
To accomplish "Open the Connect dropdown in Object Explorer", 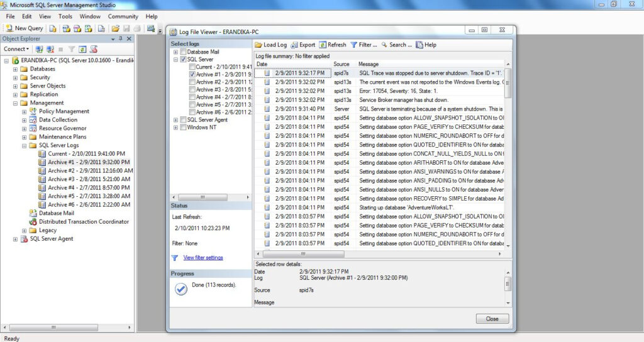I will point(16,49).
